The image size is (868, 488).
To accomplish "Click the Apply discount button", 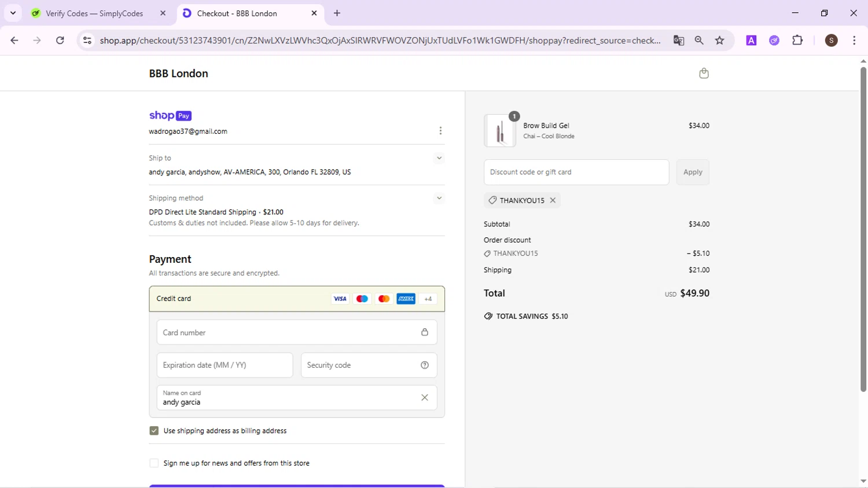I will pos(693,172).
